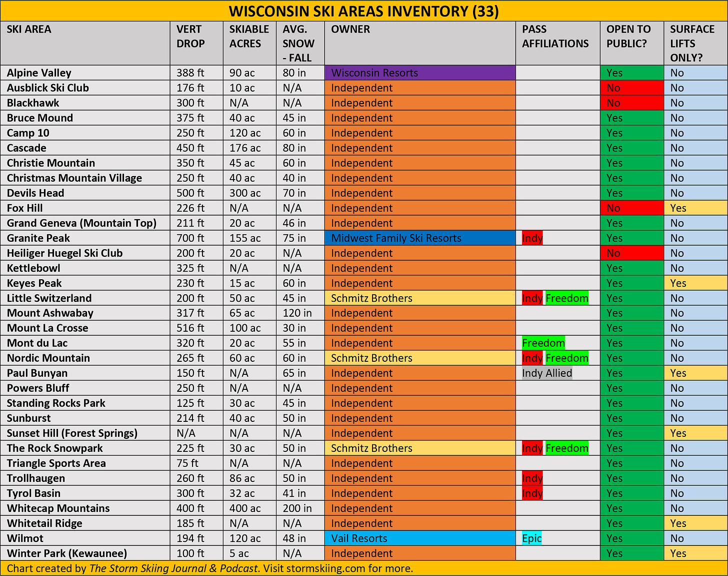Click Cascade's 176 ac value
Image resolution: width=728 pixels, height=576 pixels.
coord(245,148)
